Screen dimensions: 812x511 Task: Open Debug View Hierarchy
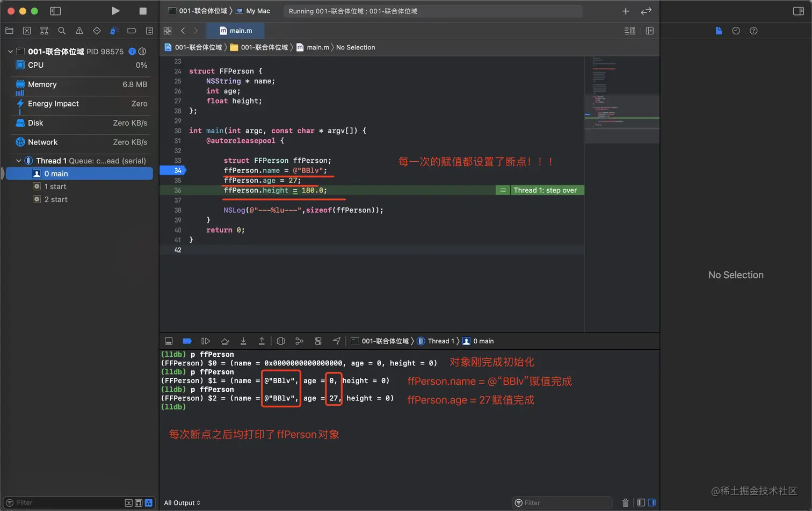tap(280, 341)
